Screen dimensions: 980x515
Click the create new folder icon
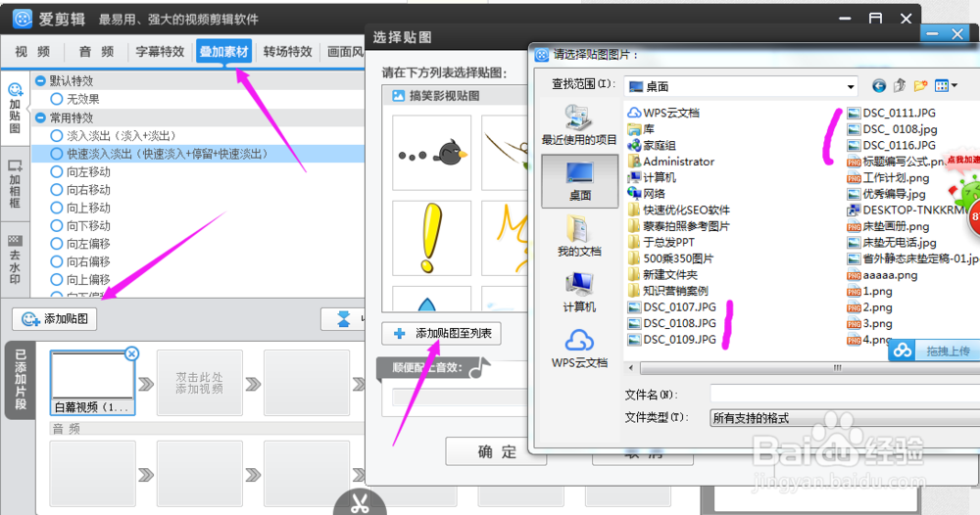(x=920, y=86)
